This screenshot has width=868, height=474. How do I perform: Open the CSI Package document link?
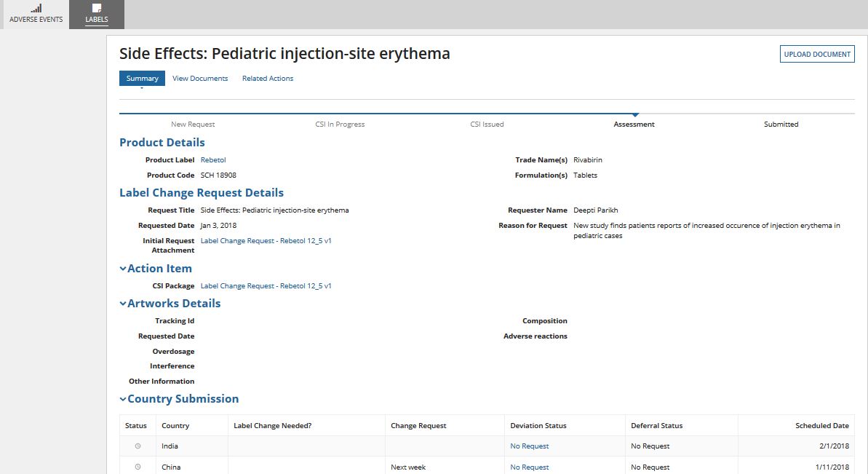point(266,286)
